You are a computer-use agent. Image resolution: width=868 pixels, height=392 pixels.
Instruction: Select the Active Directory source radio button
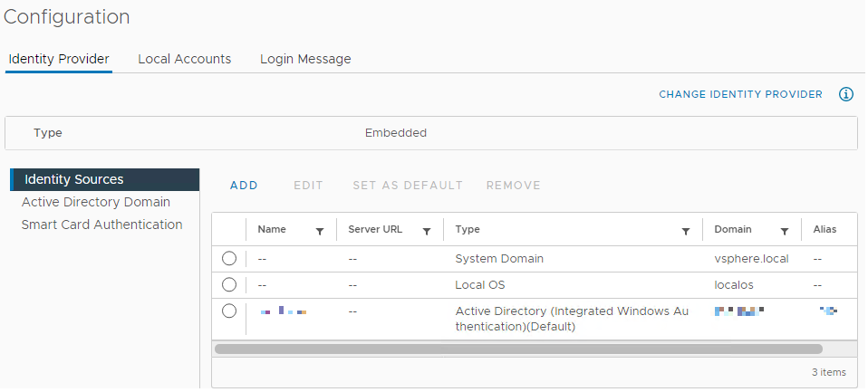[229, 311]
